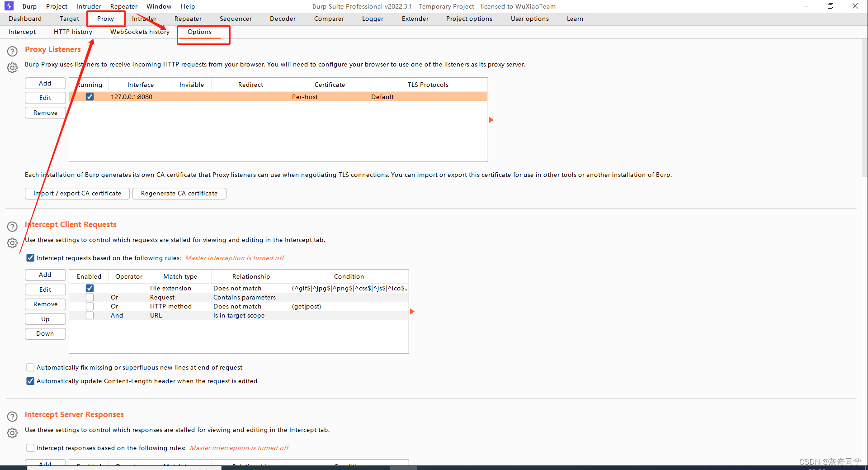This screenshot has width=868, height=470.
Task: Open help for Proxy Listeners section
Action: 12,51
